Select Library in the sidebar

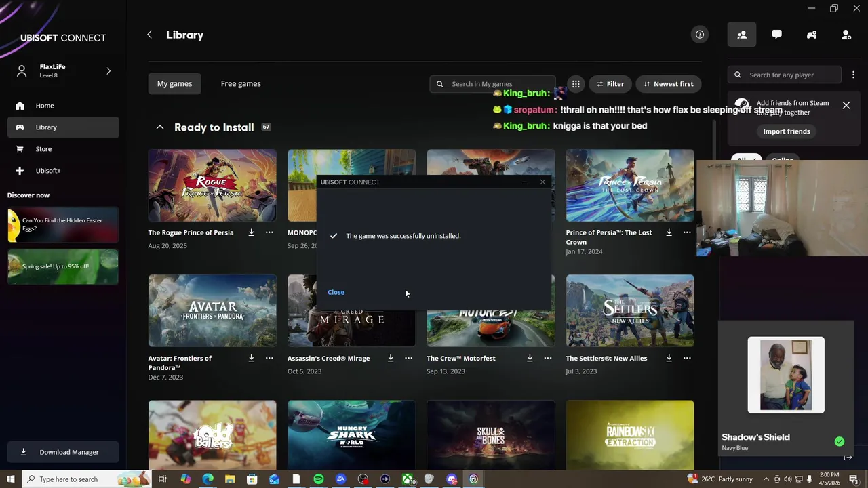click(63, 127)
